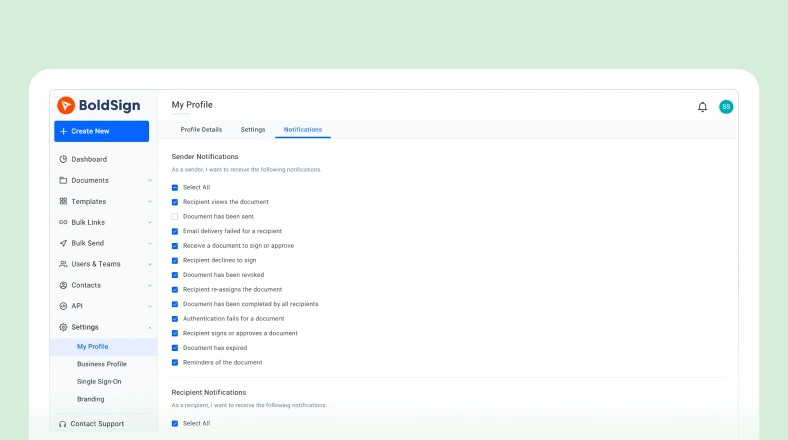Switch to the Profile Details tab
788x440 pixels.
[x=201, y=130]
